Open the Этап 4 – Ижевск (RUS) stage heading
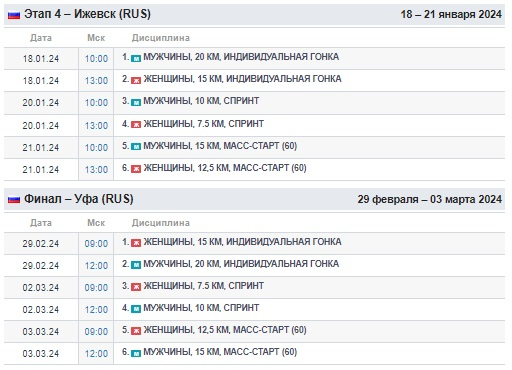This screenshot has height=370, width=512. [87, 14]
